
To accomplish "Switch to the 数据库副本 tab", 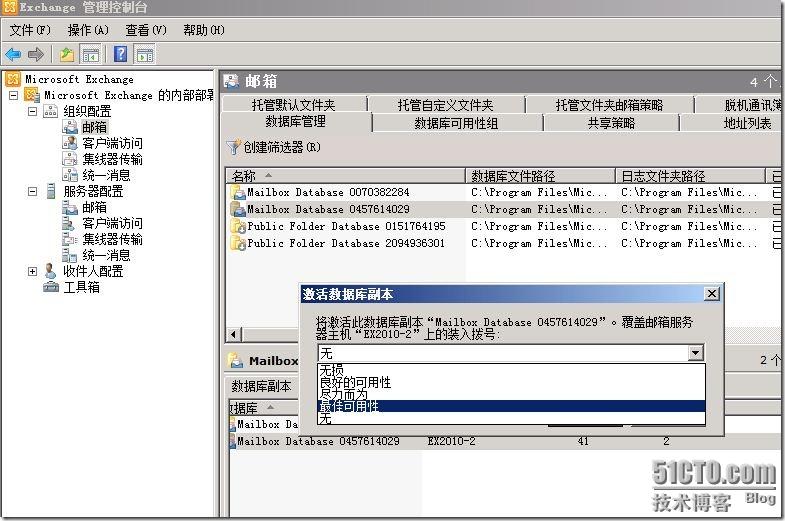I will 261,386.
